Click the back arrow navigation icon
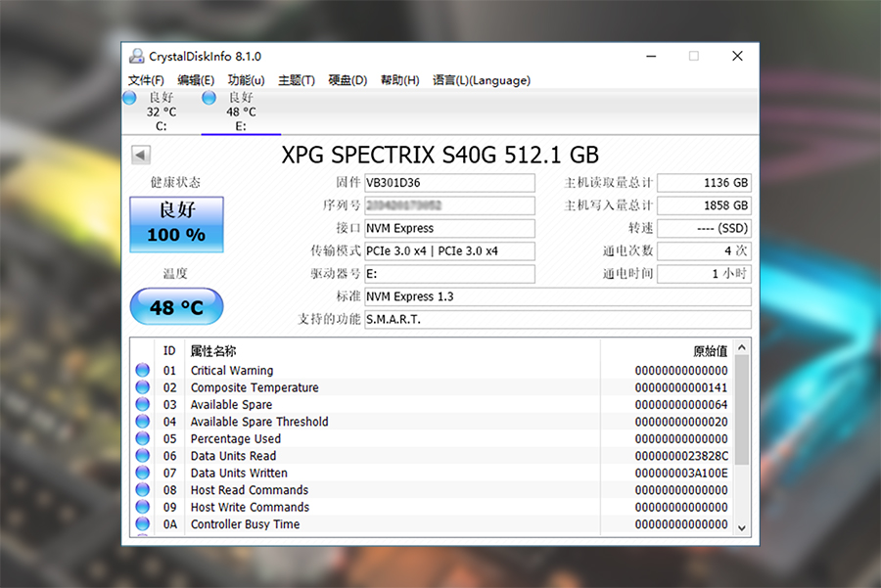This screenshot has width=881, height=588. [x=140, y=155]
